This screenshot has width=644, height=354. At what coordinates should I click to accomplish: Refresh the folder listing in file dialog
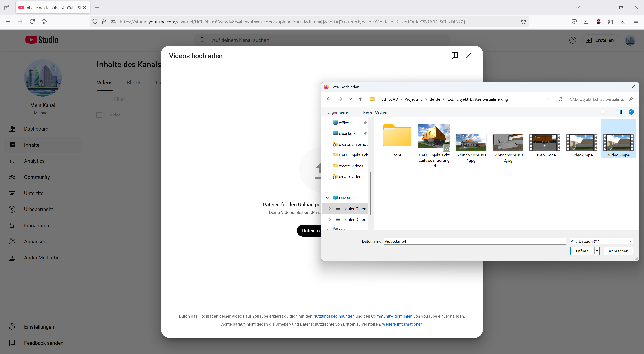[560, 99]
